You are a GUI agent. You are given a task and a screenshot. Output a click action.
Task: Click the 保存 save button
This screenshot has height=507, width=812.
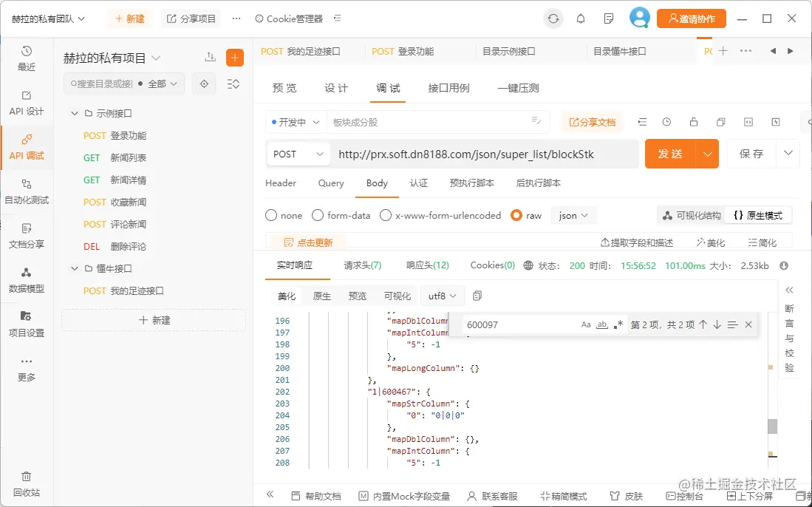click(x=751, y=153)
